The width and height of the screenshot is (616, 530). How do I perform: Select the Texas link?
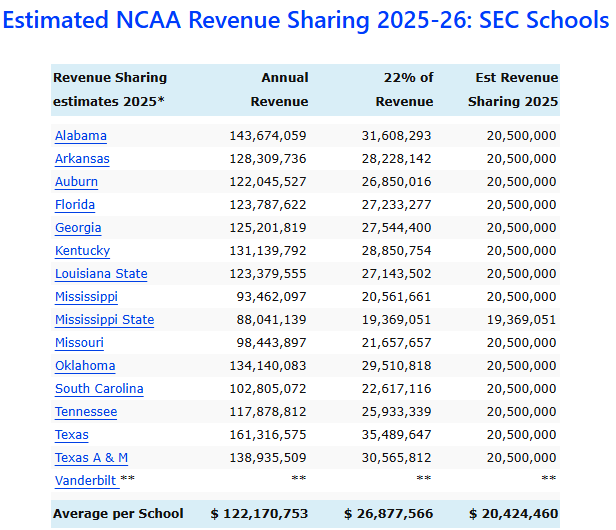[x=72, y=435]
